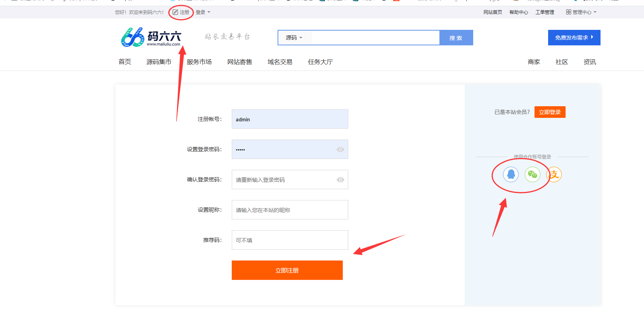This screenshot has width=644, height=314.
Task: Go to 域名交易 navigation item
Action: pyautogui.click(x=280, y=62)
